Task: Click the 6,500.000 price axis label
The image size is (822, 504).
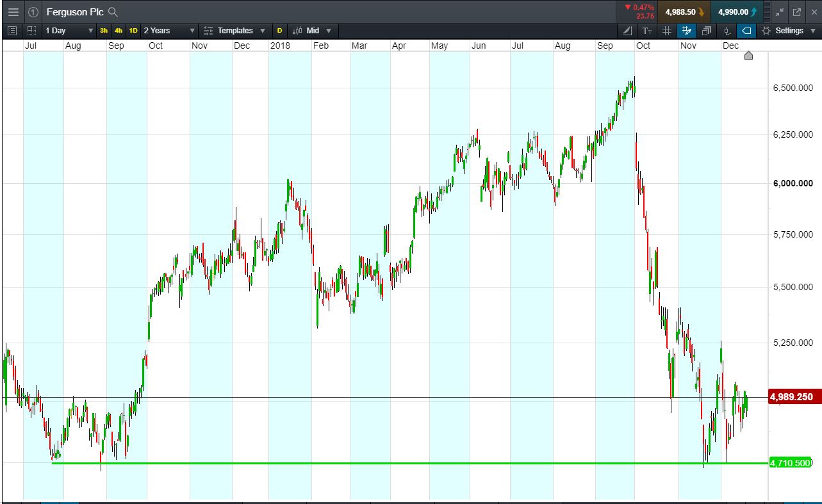Action: point(793,88)
